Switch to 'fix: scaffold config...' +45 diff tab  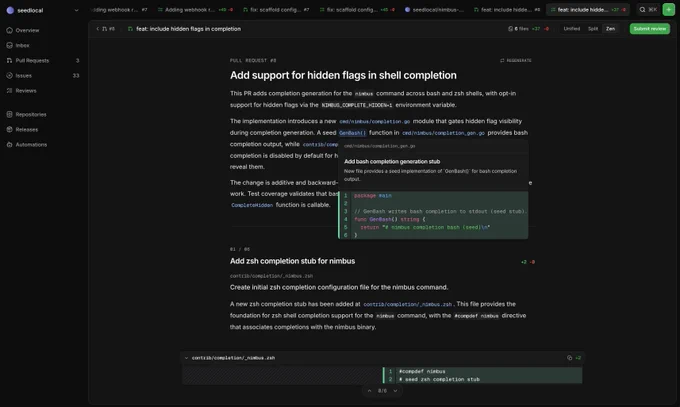tap(357, 10)
